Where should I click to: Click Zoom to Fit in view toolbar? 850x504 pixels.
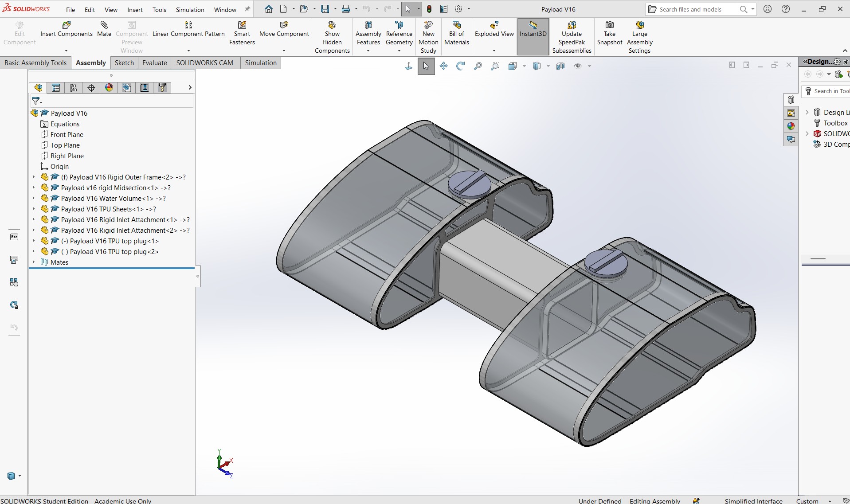[478, 66]
